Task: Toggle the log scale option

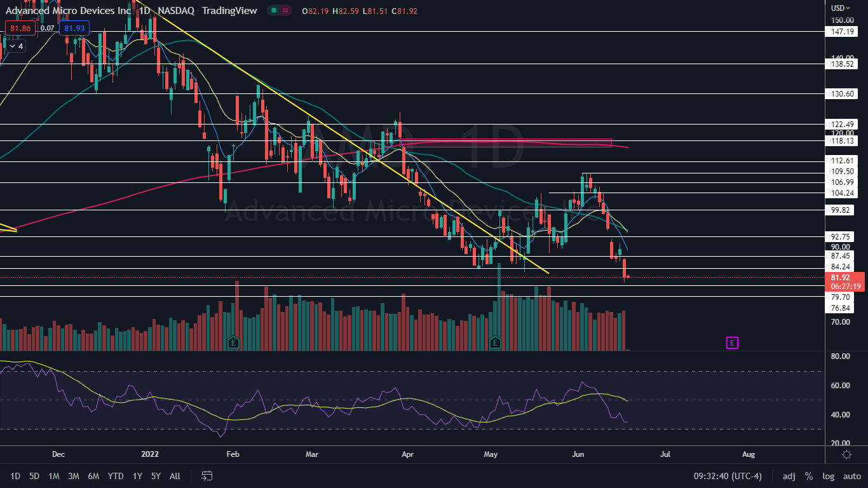Action: [x=829, y=476]
